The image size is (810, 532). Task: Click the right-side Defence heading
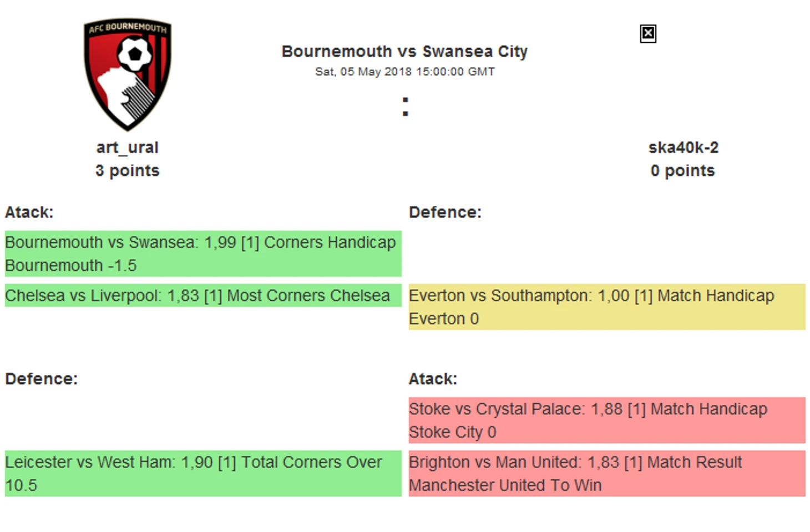point(445,212)
